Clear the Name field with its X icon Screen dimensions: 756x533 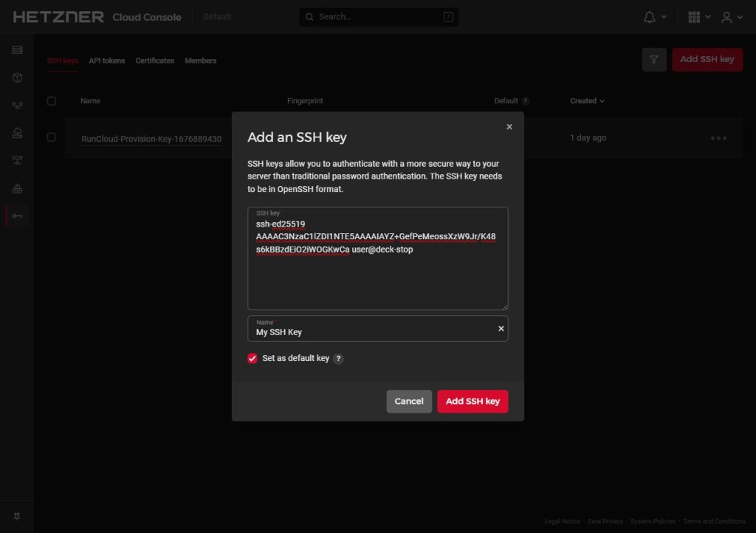(x=501, y=329)
